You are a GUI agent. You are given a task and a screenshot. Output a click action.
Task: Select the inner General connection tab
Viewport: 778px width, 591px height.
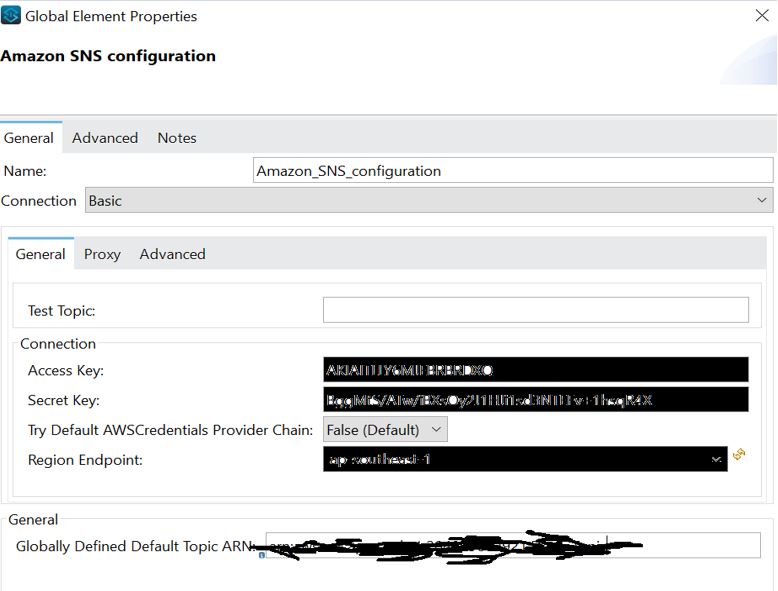tap(41, 254)
